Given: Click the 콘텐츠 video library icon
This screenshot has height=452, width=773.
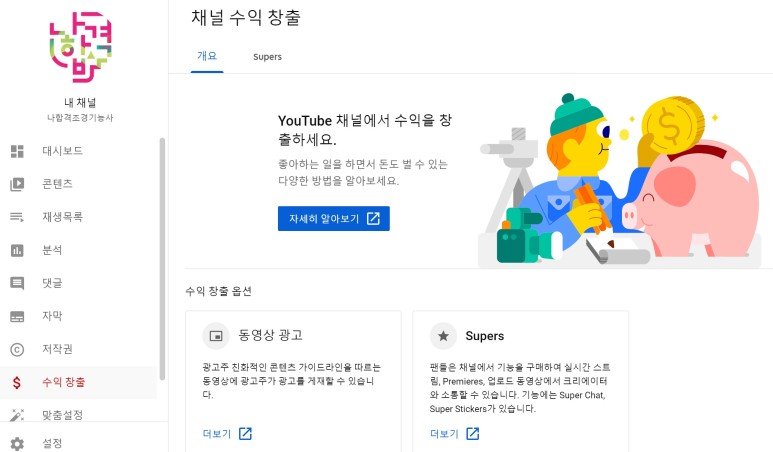Looking at the screenshot, I should click(x=17, y=184).
